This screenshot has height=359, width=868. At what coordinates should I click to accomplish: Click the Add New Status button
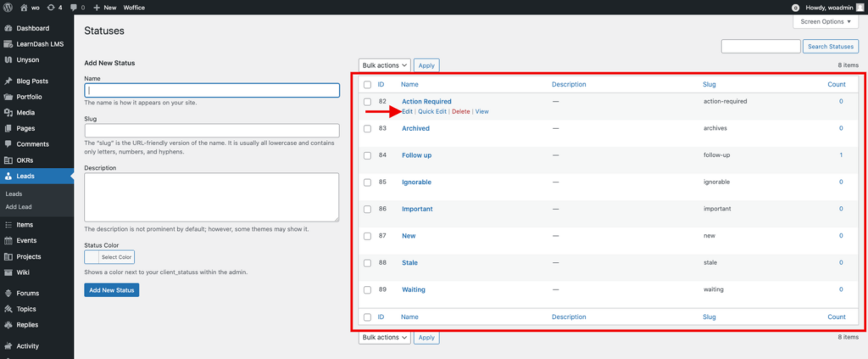pyautogui.click(x=111, y=290)
